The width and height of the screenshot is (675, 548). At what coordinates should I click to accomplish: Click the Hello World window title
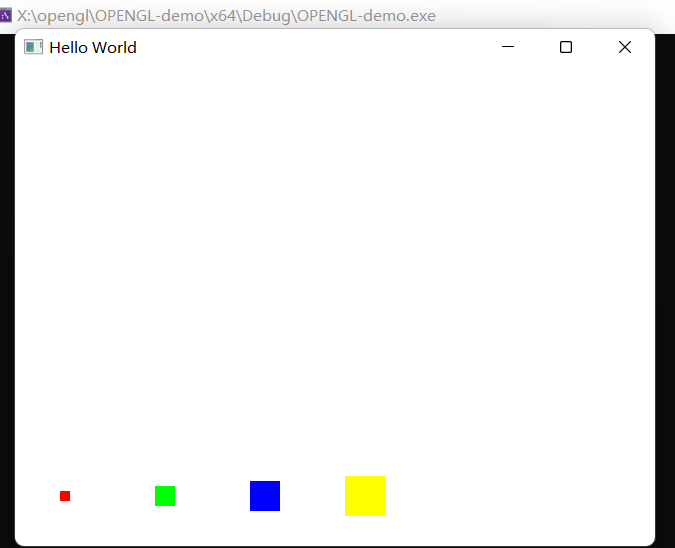(93, 47)
